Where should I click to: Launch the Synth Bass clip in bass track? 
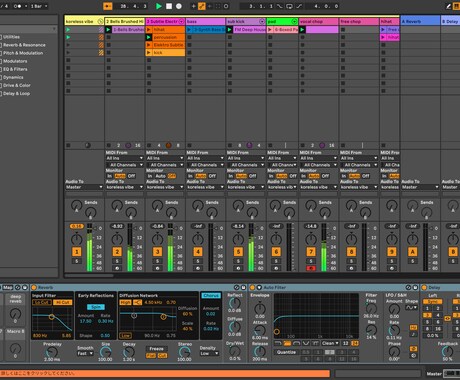(189, 30)
